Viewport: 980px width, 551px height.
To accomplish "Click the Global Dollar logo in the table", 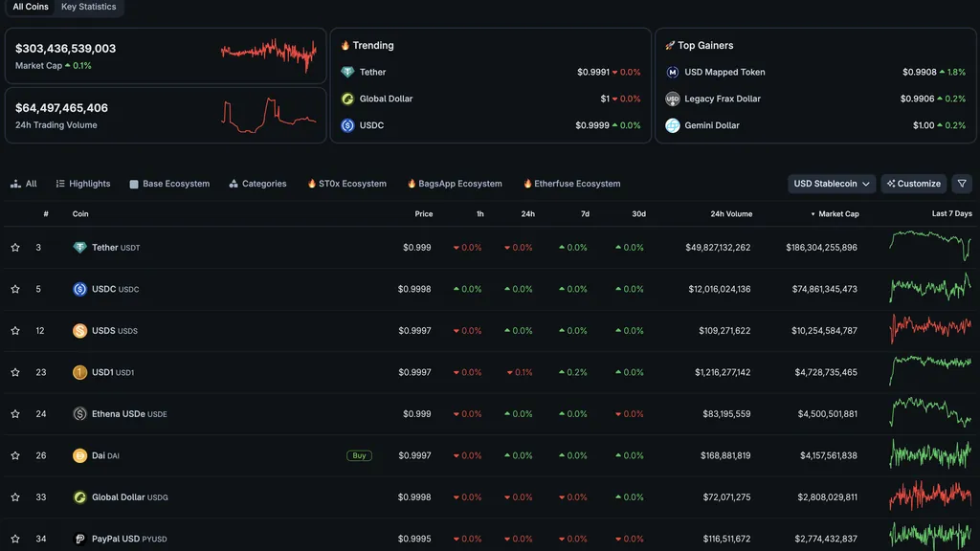I will point(79,497).
